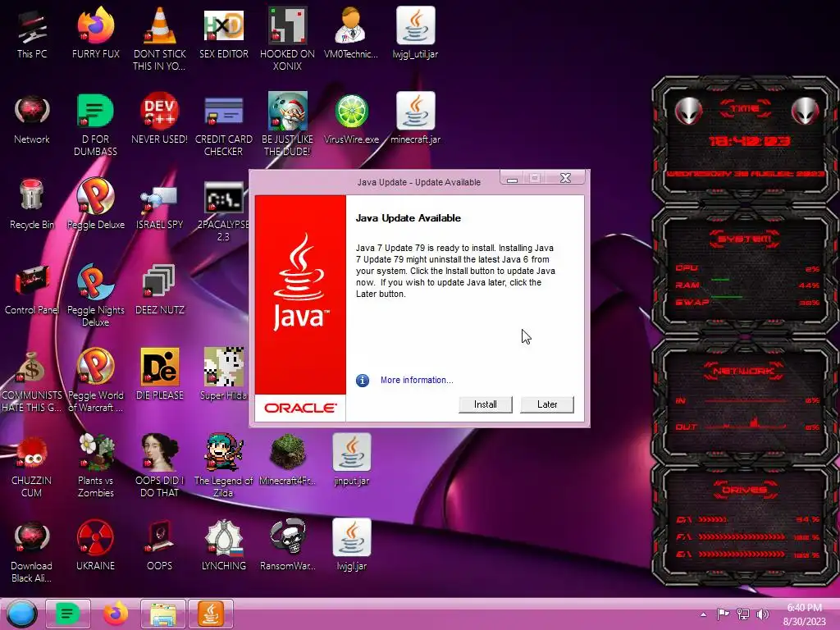Select the VM0Technic desktop icon
This screenshot has width=840, height=630.
[x=351, y=33]
